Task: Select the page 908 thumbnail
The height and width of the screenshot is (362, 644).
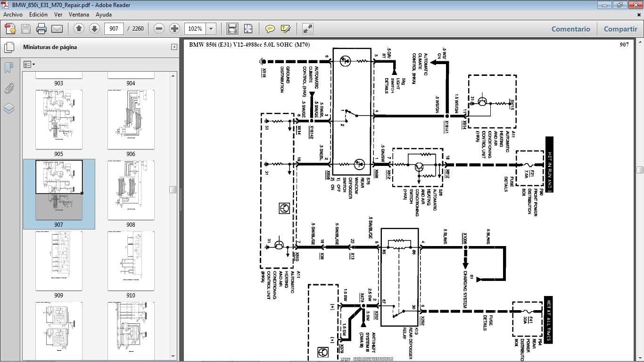Action: [x=131, y=190]
